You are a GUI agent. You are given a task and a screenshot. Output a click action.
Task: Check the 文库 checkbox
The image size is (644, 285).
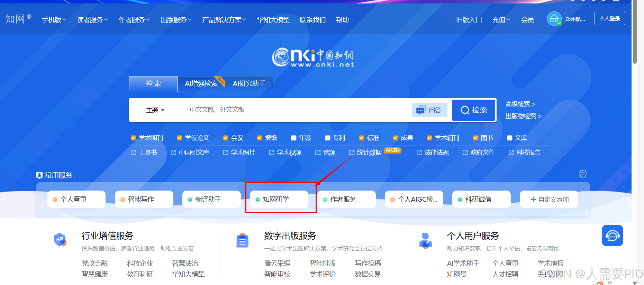(509, 138)
